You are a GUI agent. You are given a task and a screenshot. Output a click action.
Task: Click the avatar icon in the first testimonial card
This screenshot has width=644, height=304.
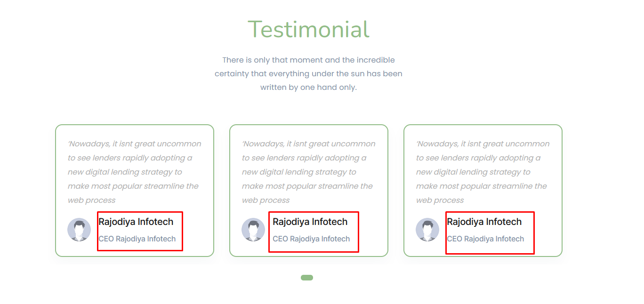[x=79, y=230]
